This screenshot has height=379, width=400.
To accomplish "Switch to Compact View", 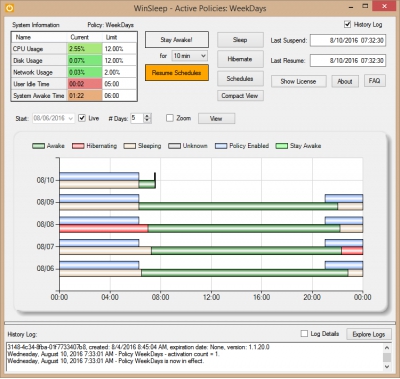I will click(x=240, y=96).
